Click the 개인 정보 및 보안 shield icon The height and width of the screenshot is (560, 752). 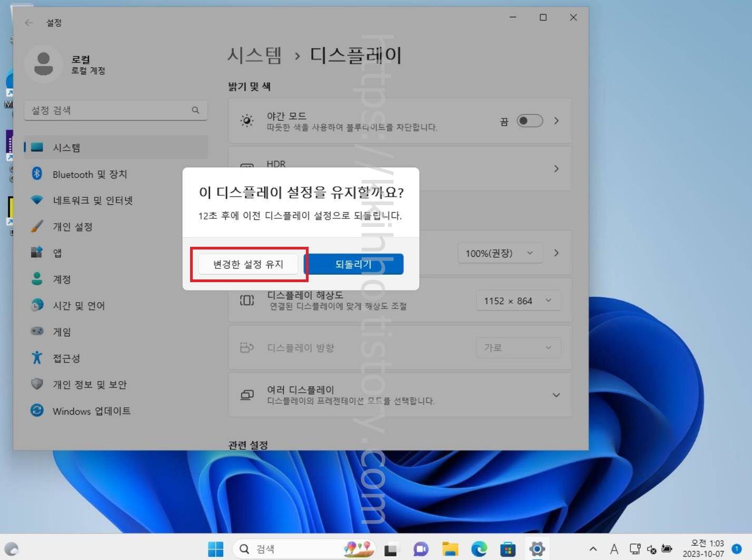pyautogui.click(x=37, y=384)
